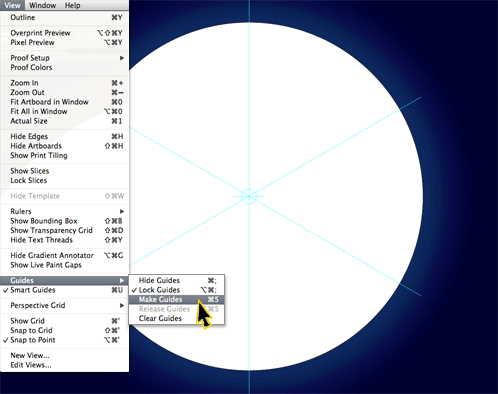The image size is (498, 394).
Task: Click the center point circle of guides
Action: point(249,196)
